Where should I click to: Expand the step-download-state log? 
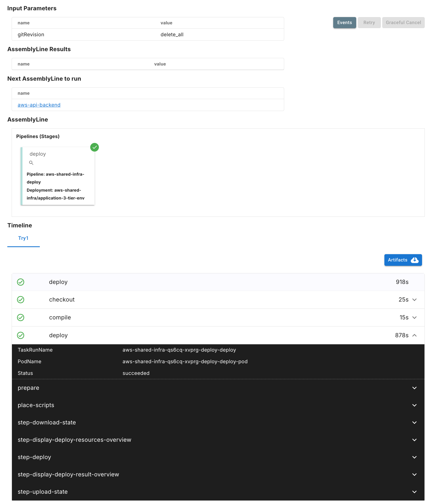(414, 423)
